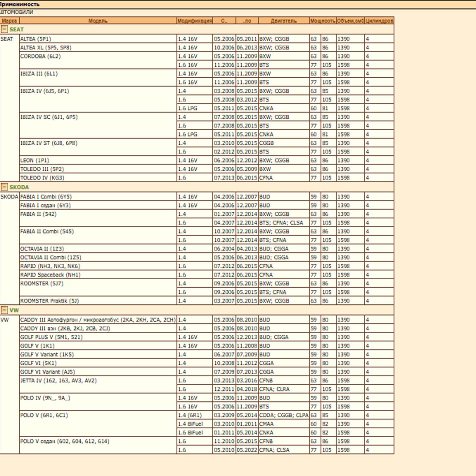Click the Модель column header
Screen dimensions: 476x476
tap(98, 21)
